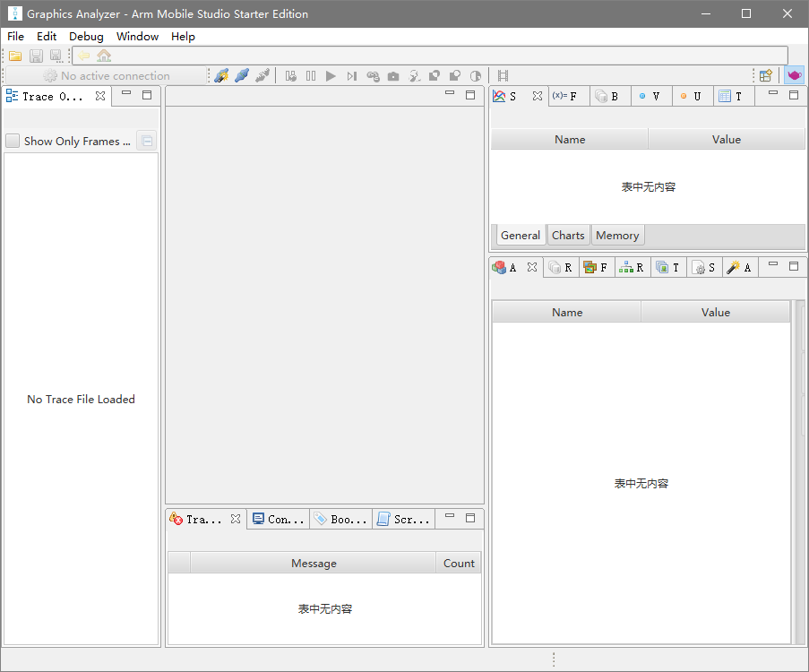This screenshot has width=809, height=672.
Task: Switch to the T table tab in the upper-right panel
Action: pos(734,96)
